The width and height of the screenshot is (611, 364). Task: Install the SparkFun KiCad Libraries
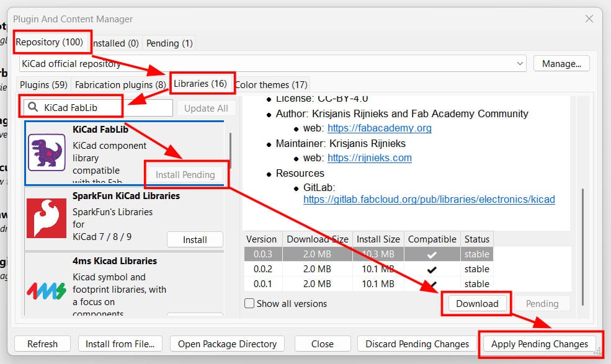point(195,240)
